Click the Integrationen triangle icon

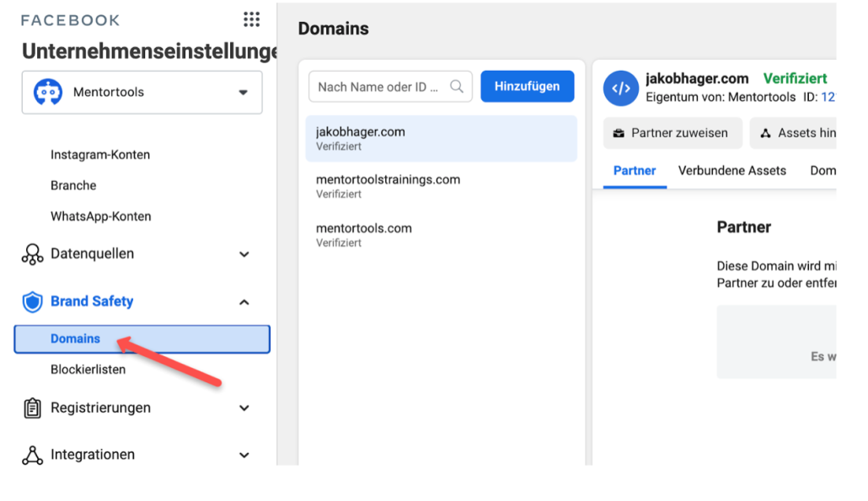[x=32, y=455]
